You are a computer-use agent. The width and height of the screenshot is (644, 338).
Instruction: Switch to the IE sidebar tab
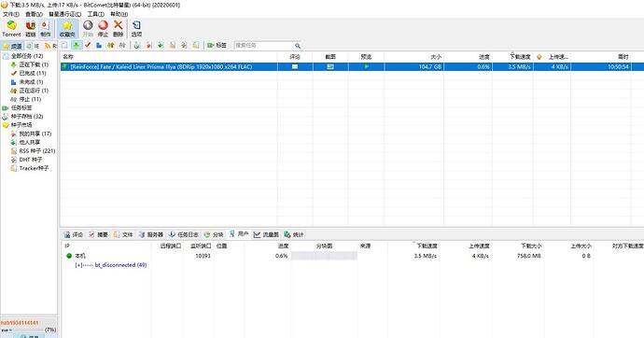[34, 46]
